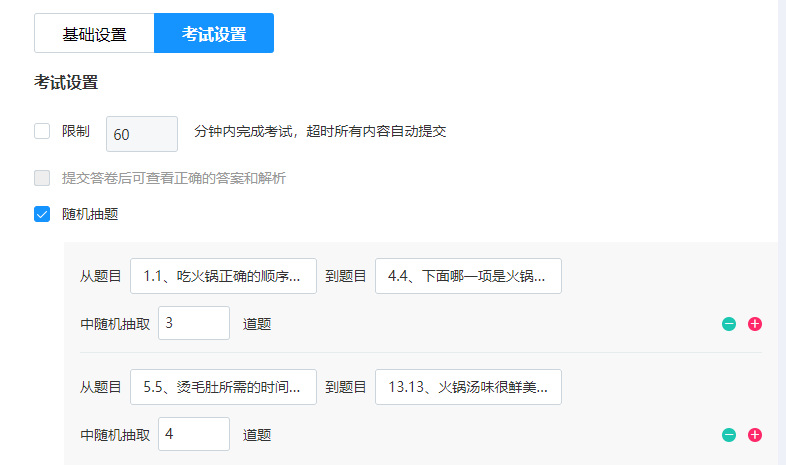Uncheck the 随机抽题 checkbox

(x=42, y=214)
